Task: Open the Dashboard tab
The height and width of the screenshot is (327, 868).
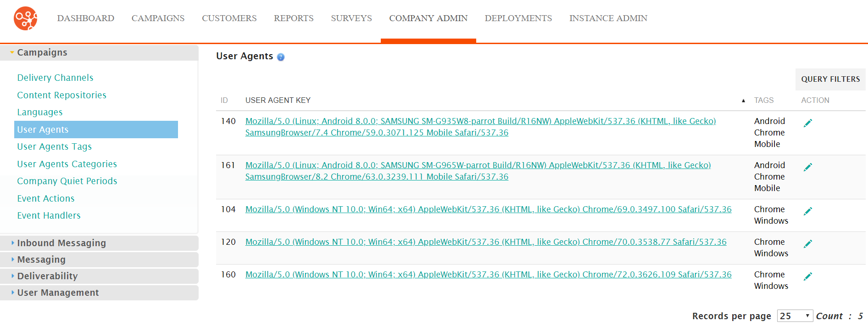Action: pos(86,18)
